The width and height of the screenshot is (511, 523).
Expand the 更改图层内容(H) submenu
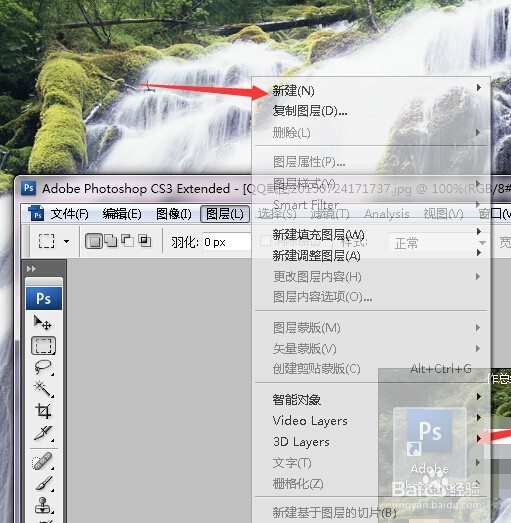[x=371, y=277]
